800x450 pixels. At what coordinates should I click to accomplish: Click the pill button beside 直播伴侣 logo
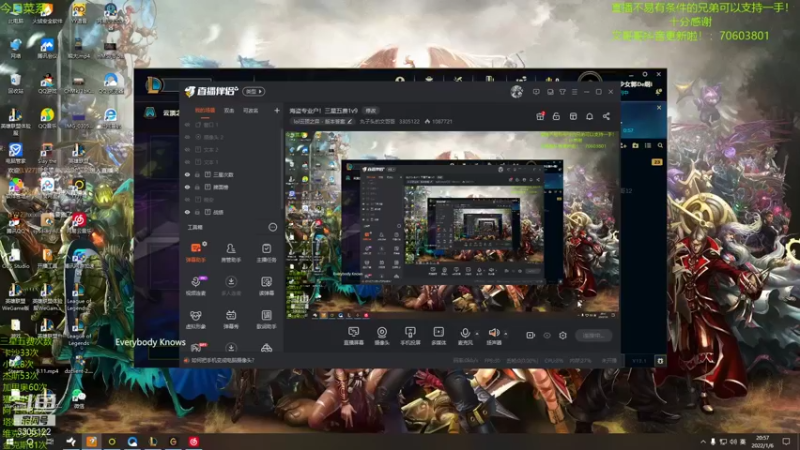(x=254, y=91)
